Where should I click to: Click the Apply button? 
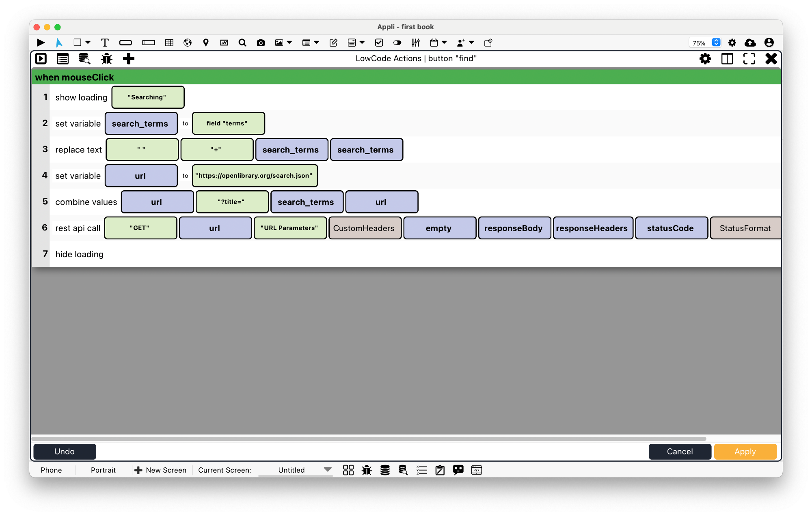[x=745, y=451]
